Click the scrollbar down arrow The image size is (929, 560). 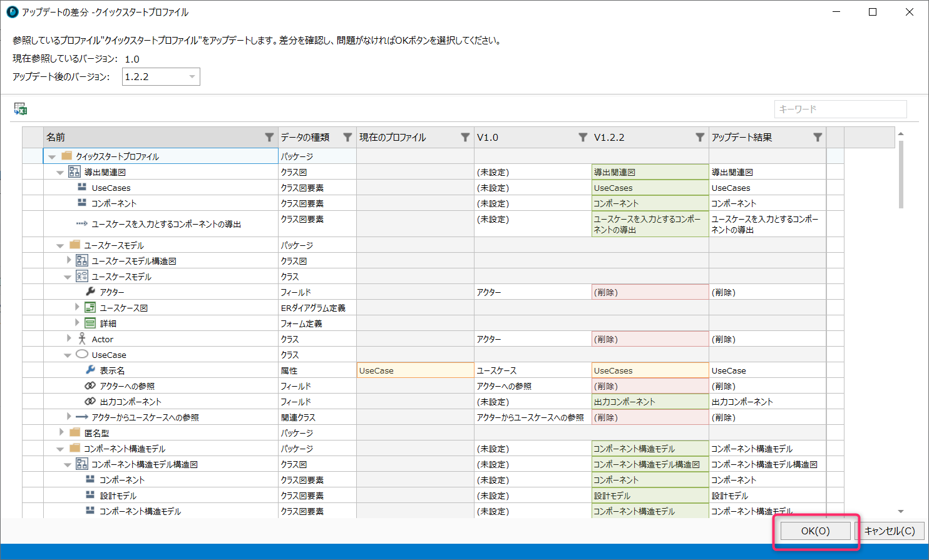click(901, 511)
